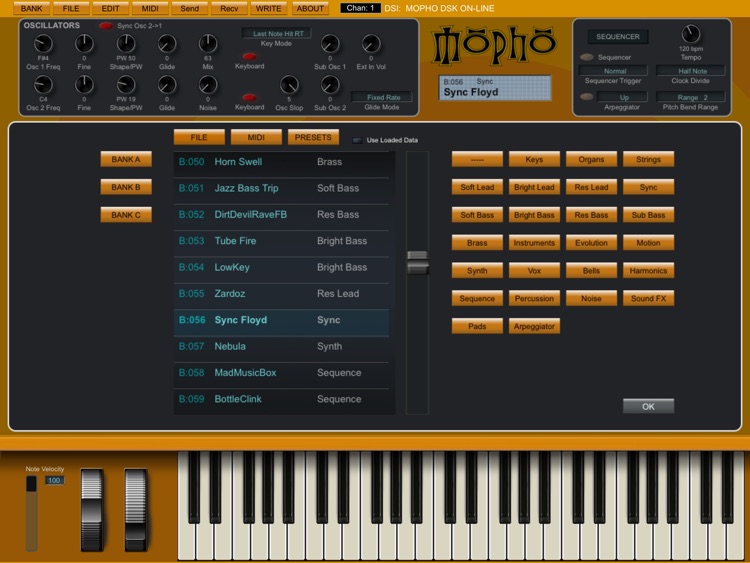The height and width of the screenshot is (563, 750).
Task: Select preset B:050 Horn Swell
Action: tap(281, 162)
